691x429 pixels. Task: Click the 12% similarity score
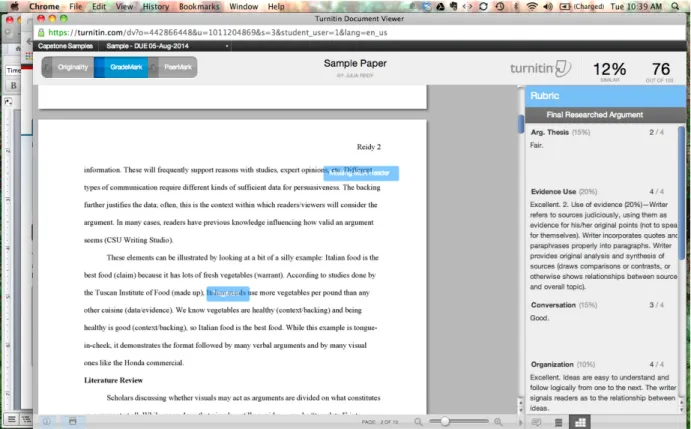(x=609, y=71)
